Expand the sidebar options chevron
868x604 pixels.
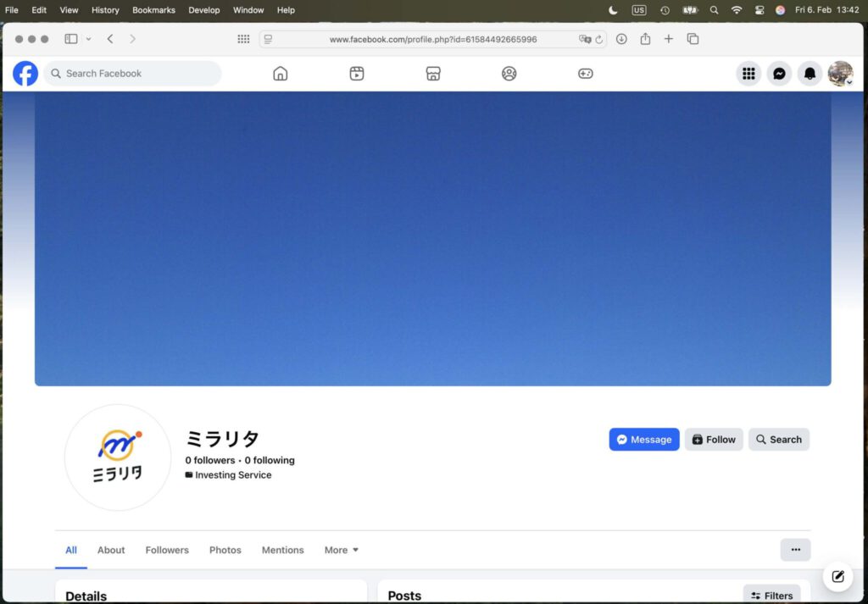[x=88, y=39]
